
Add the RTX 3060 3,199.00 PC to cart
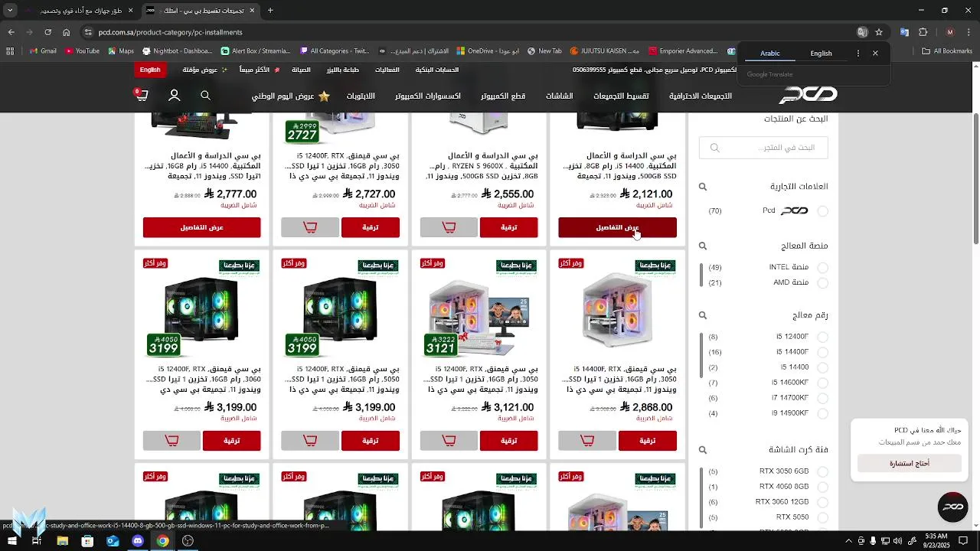pyautogui.click(x=171, y=441)
